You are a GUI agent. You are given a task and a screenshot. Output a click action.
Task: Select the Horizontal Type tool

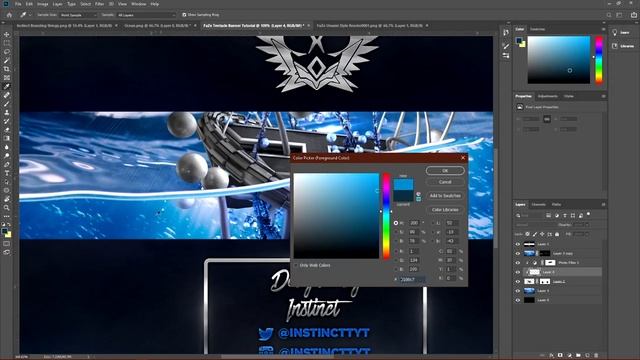click(7, 173)
